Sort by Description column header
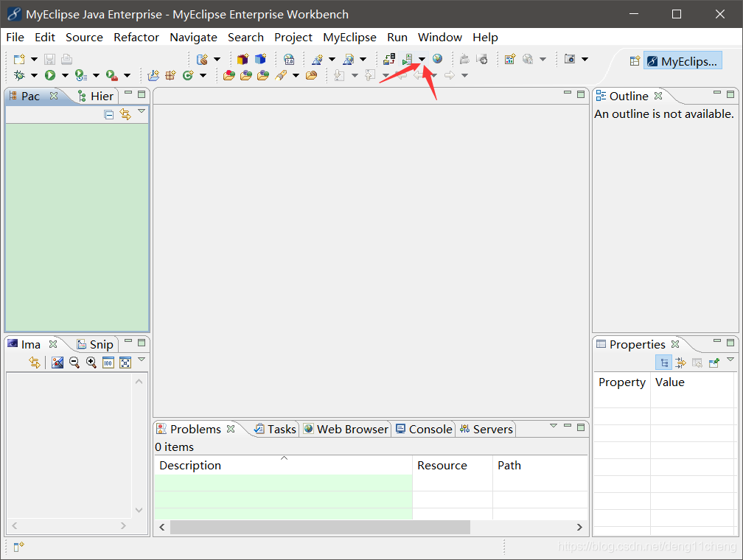The width and height of the screenshot is (743, 560). [283, 465]
